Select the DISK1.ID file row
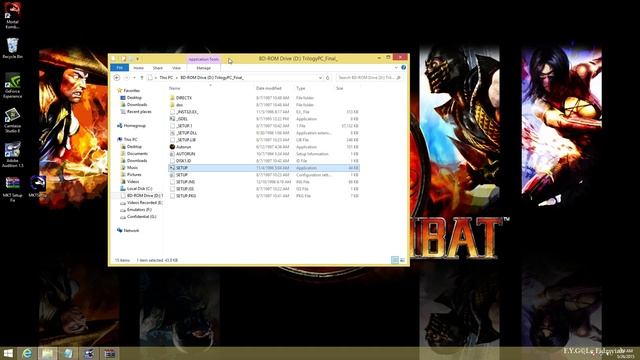Image resolution: width=640 pixels, height=360 pixels. point(264,161)
